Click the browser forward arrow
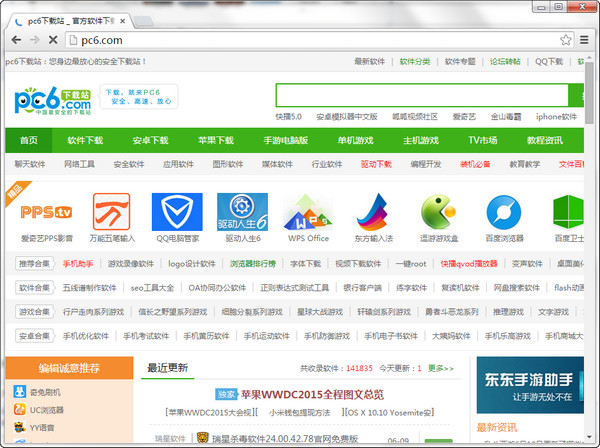The height and width of the screenshot is (448, 600). pyautogui.click(x=34, y=40)
